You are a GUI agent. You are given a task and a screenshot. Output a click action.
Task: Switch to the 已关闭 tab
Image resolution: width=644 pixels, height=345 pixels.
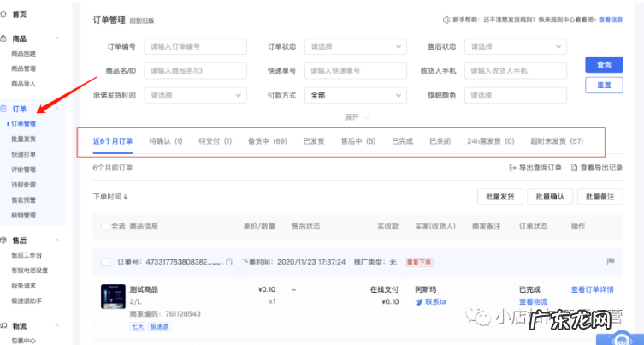pyautogui.click(x=440, y=141)
